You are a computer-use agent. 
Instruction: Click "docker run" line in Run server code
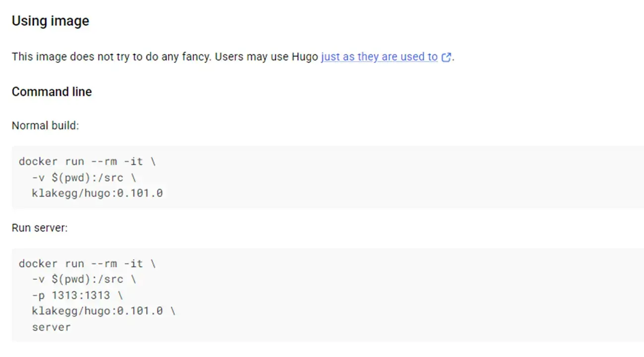point(87,264)
